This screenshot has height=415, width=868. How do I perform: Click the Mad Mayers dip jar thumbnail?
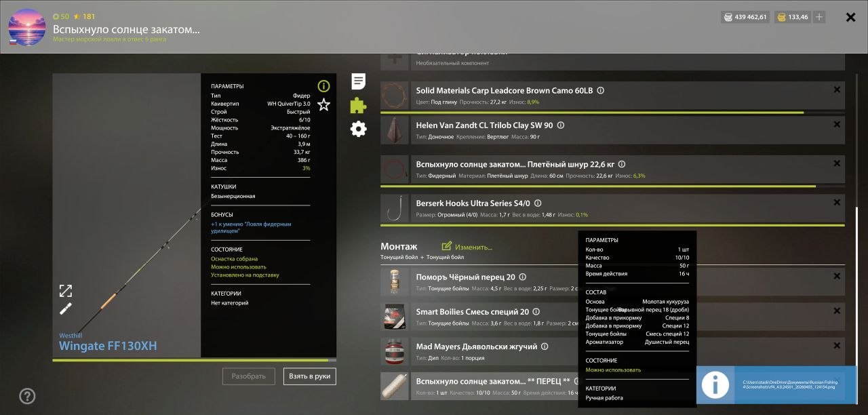(395, 351)
